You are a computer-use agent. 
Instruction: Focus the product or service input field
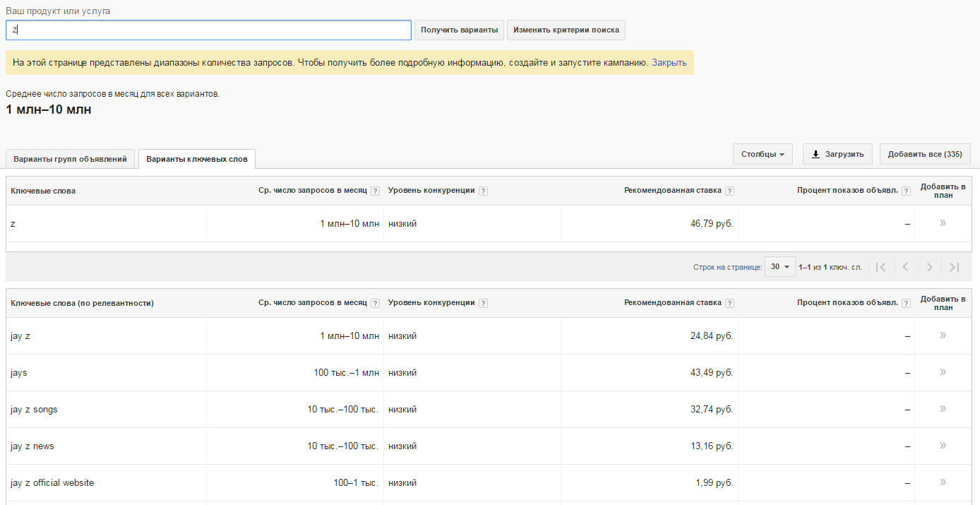pos(208,30)
